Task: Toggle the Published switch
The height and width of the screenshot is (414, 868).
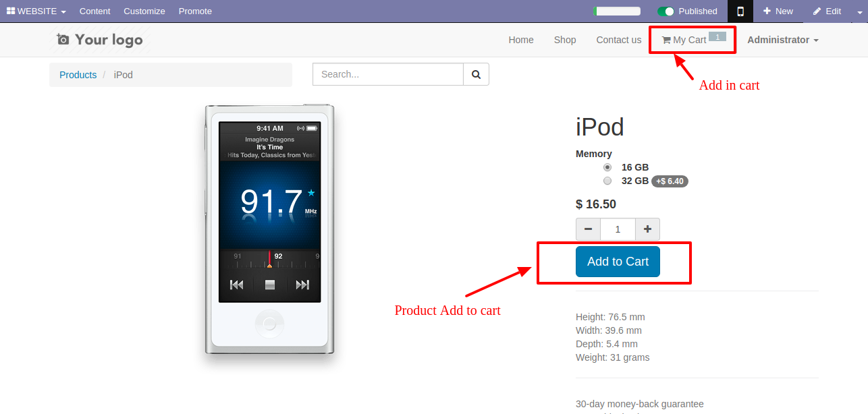Action: [x=666, y=11]
